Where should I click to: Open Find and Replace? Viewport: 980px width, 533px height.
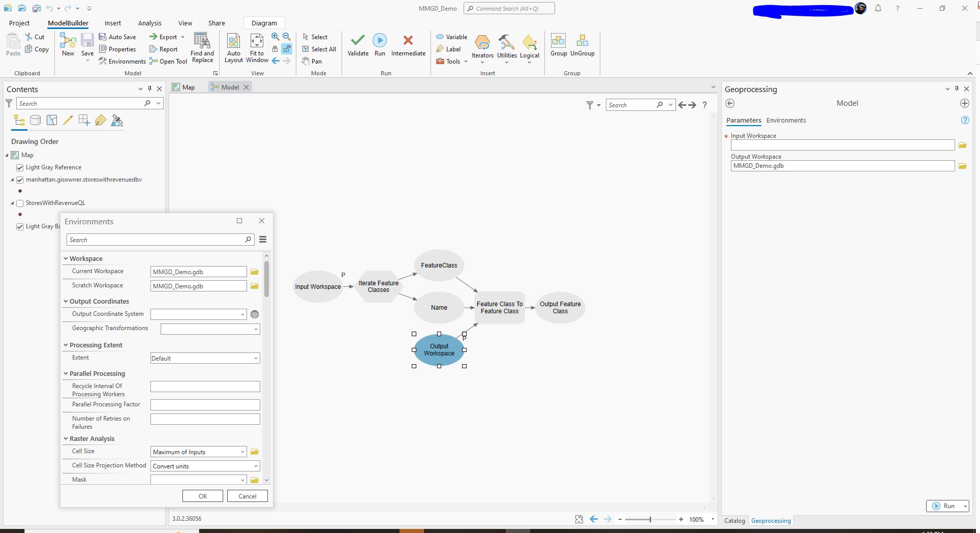[x=202, y=48]
